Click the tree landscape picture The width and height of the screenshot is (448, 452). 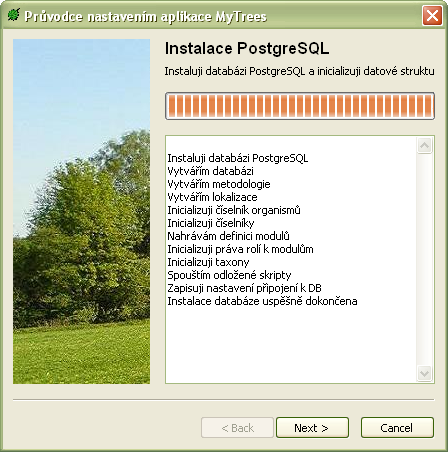[81, 211]
